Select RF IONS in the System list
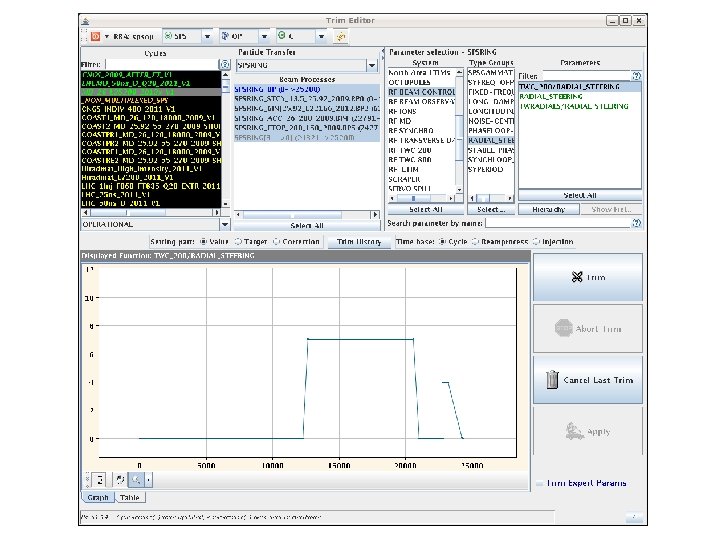The height and width of the screenshot is (540, 720). click(403, 111)
